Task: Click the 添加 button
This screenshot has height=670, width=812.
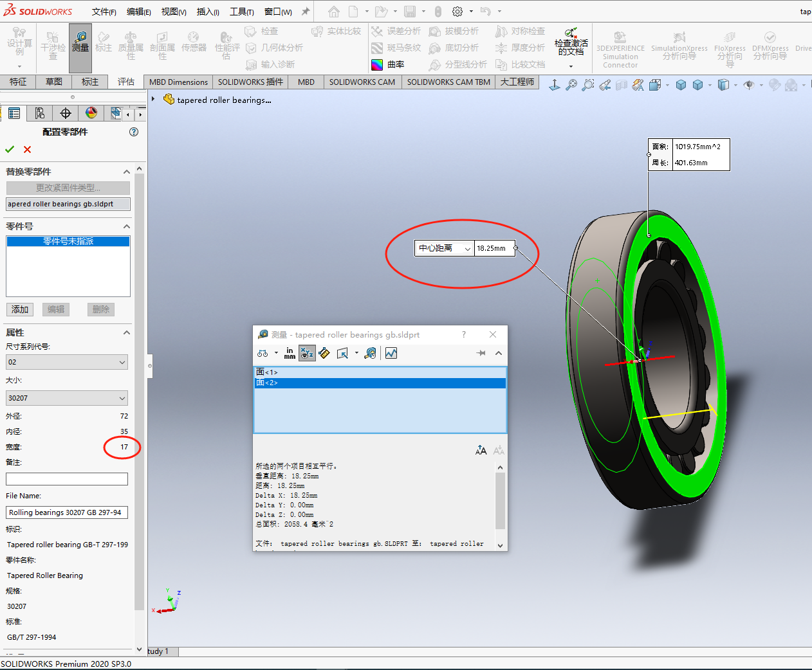Action: pos(20,309)
